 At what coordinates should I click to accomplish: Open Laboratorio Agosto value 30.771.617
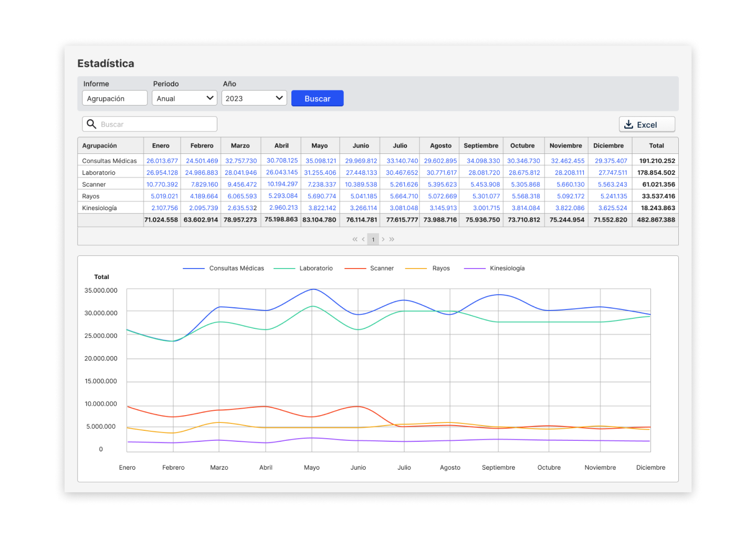coord(442,172)
